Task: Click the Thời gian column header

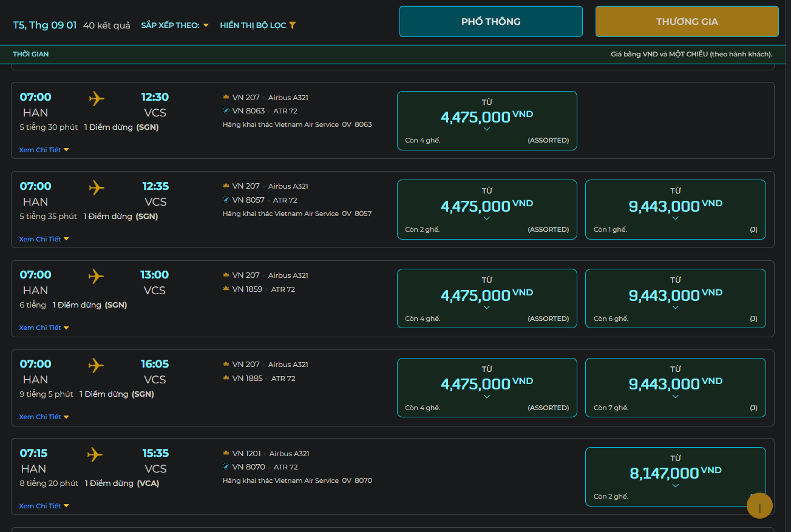Action: [31, 54]
